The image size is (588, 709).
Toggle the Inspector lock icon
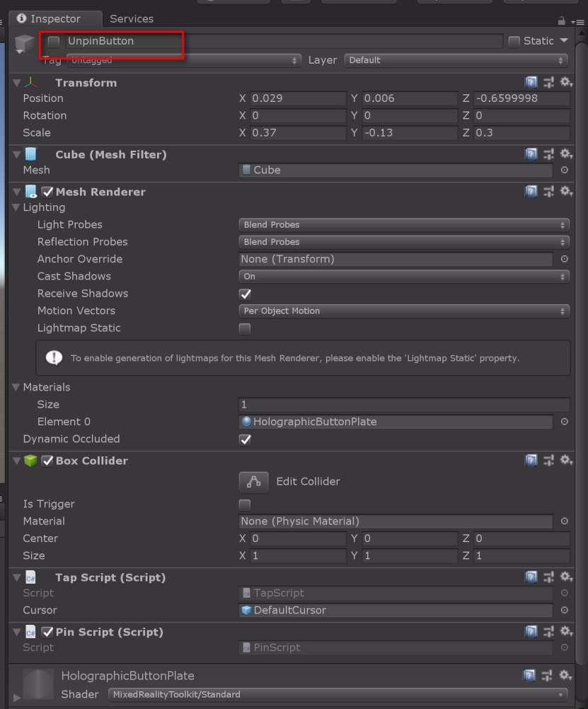(x=561, y=21)
